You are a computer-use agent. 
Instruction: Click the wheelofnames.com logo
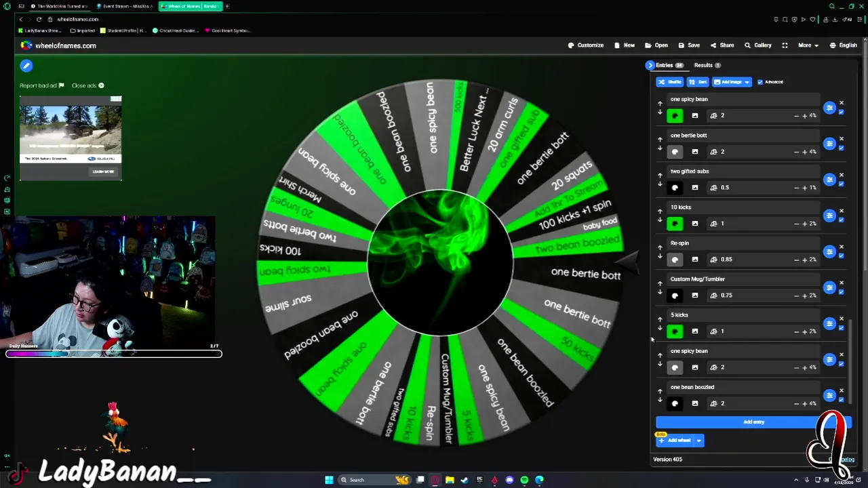[x=58, y=45]
